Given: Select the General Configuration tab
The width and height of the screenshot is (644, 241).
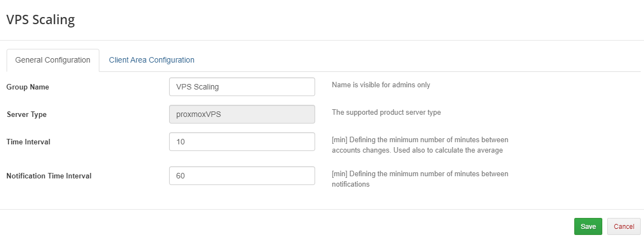Looking at the screenshot, I should coord(53,60).
